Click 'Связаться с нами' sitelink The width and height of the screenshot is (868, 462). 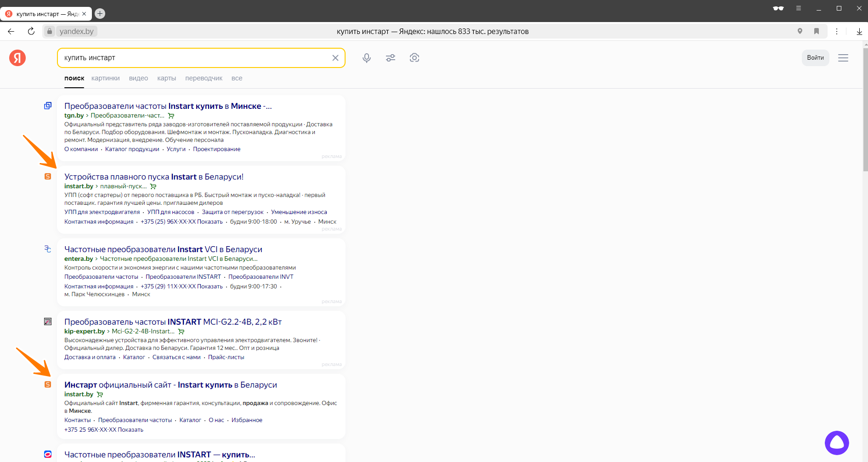point(176,357)
